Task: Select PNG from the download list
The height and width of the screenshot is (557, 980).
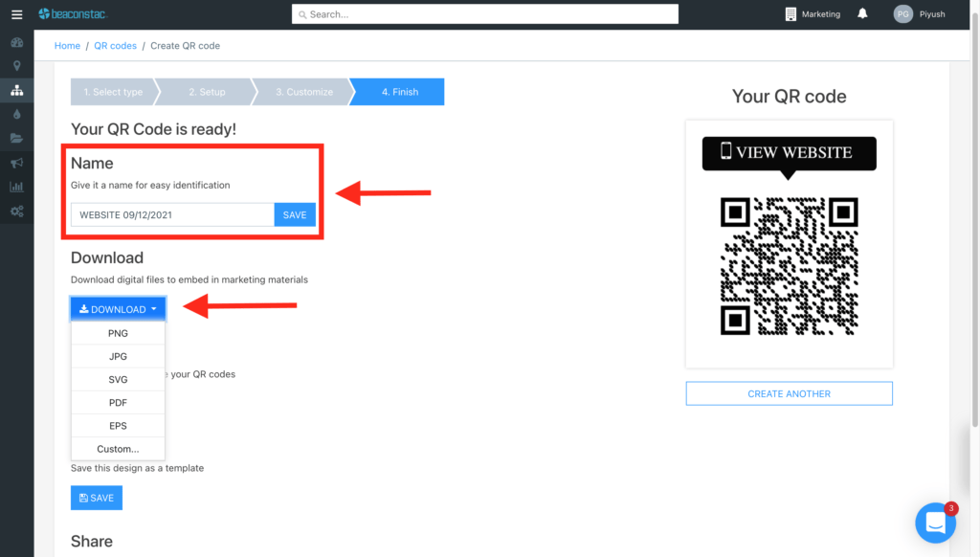Action: coord(118,333)
